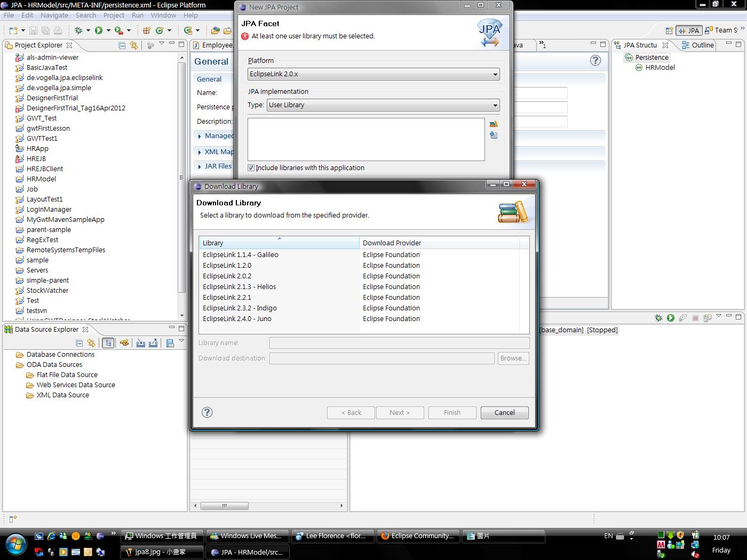Open the Project menu

(x=114, y=15)
